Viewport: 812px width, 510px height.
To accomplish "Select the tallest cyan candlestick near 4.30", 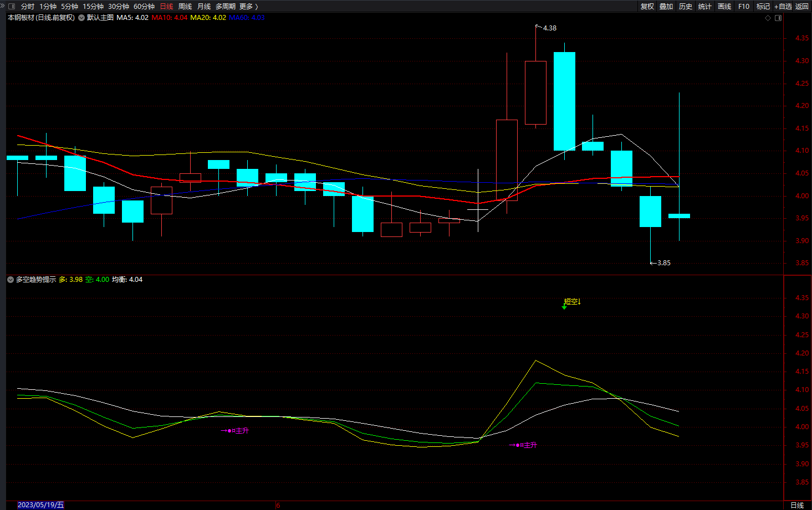I will tap(564, 101).
